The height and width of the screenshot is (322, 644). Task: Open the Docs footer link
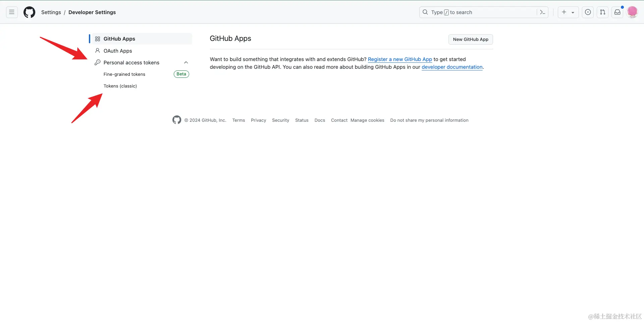(x=320, y=120)
